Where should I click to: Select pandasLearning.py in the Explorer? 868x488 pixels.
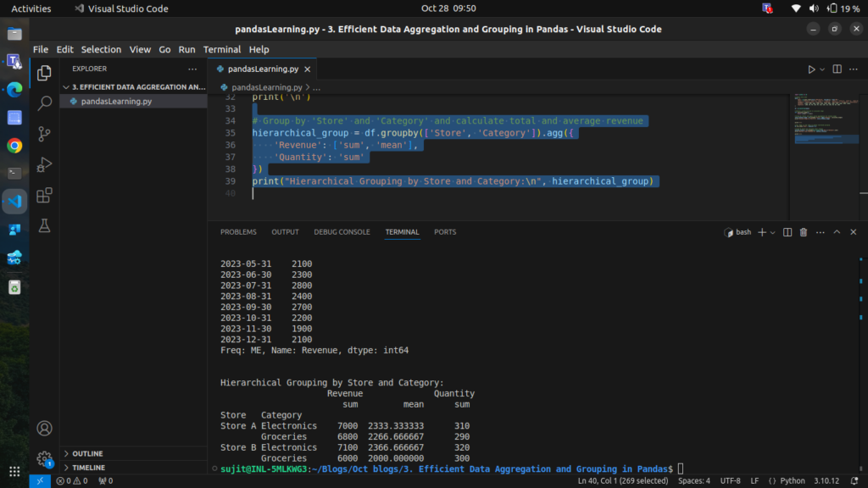pos(116,101)
